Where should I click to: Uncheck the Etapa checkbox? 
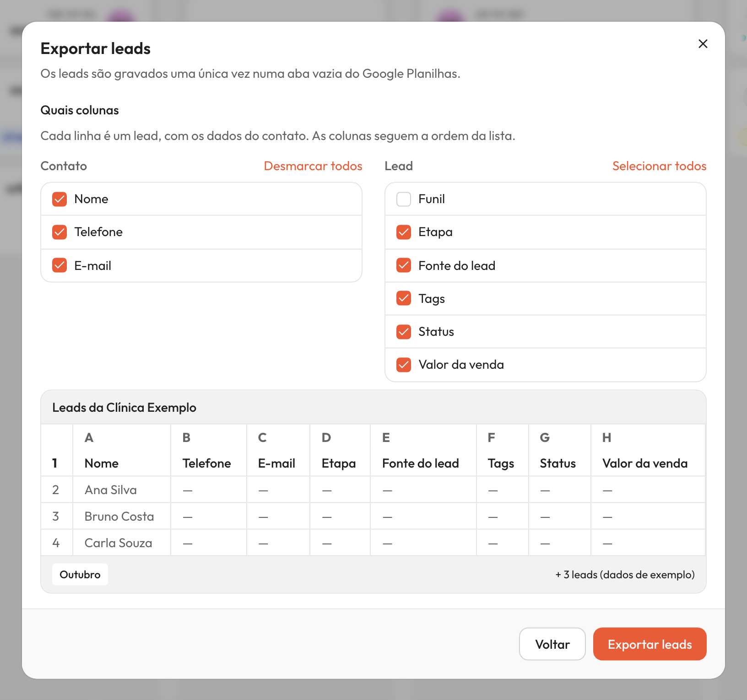(404, 232)
